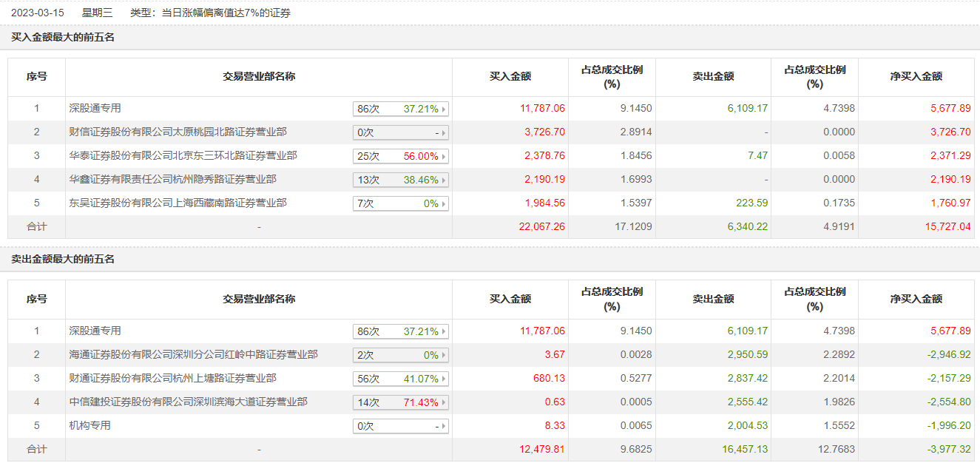Click 华泰证券北京东三环北路证券营业部 name
980x463 pixels.
(183, 155)
